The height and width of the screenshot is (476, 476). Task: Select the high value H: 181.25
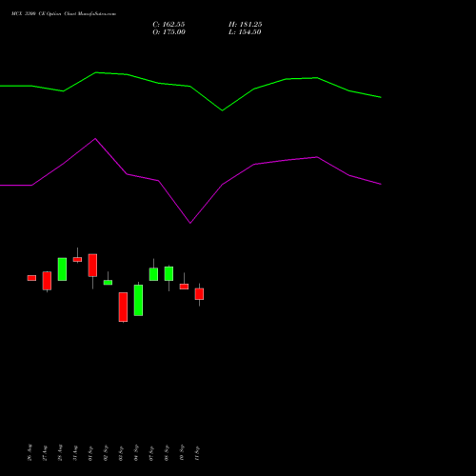click(246, 25)
